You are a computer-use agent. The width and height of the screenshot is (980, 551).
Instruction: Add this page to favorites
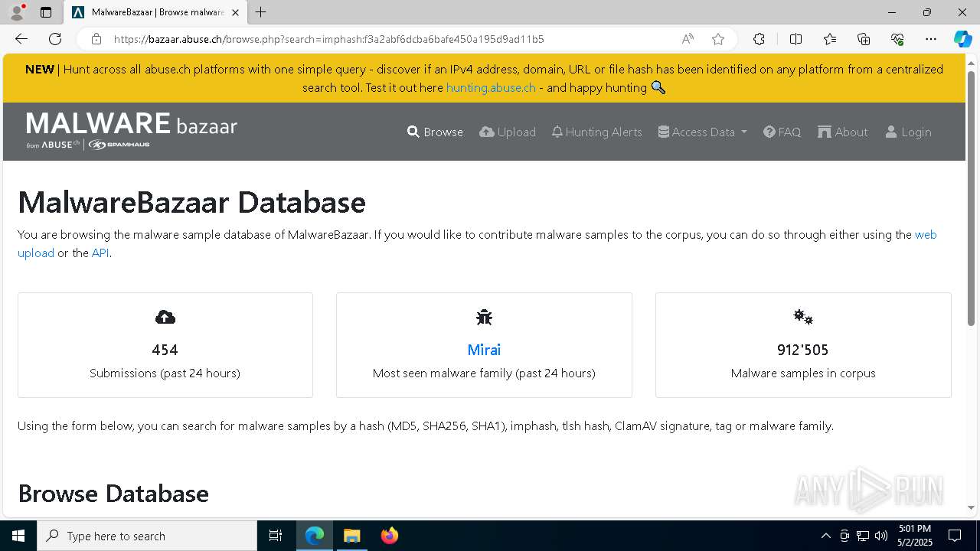click(717, 39)
